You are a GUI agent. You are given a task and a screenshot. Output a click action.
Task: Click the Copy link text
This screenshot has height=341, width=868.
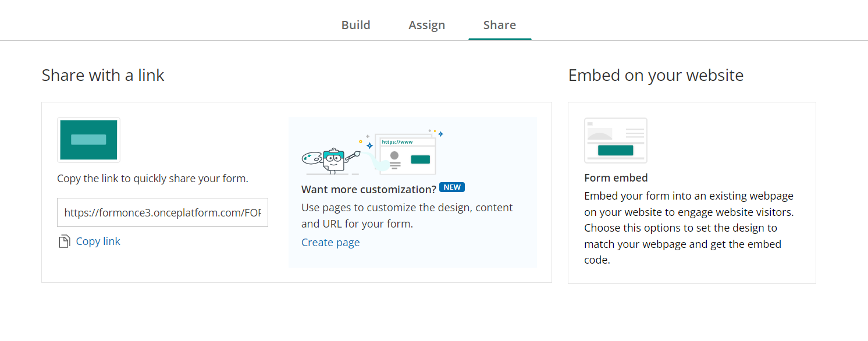(98, 241)
